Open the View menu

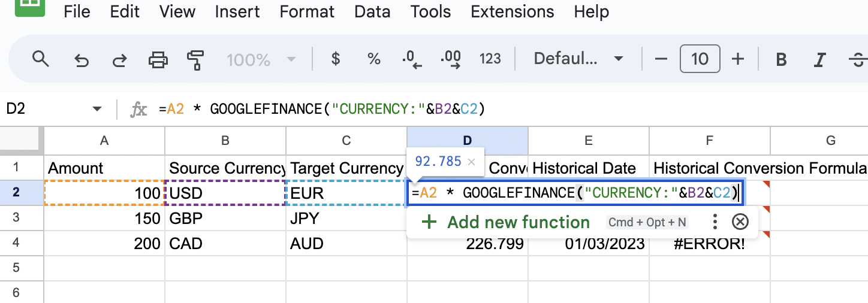pos(177,11)
